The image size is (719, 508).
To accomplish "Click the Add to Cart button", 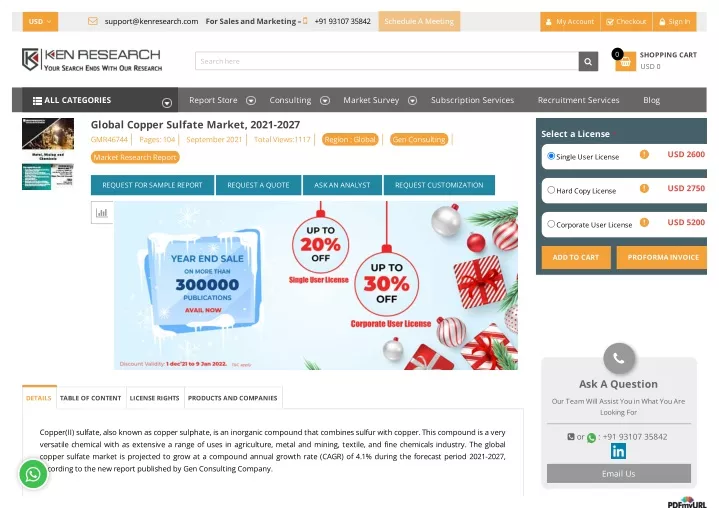I will point(576,257).
